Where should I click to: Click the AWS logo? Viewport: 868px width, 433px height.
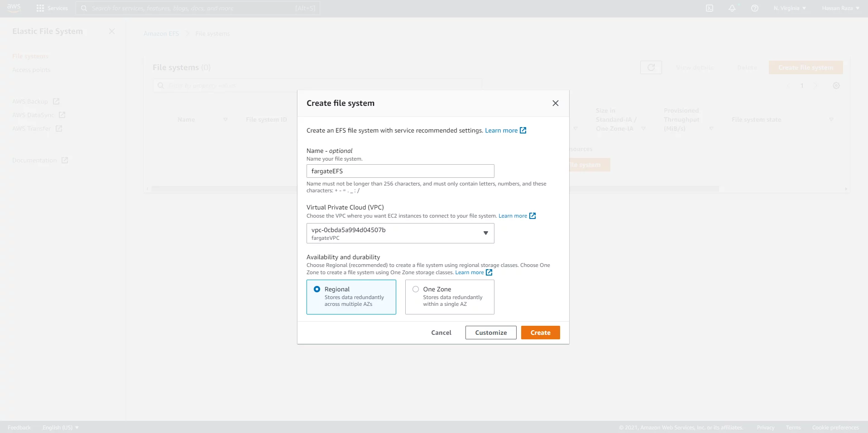point(14,8)
